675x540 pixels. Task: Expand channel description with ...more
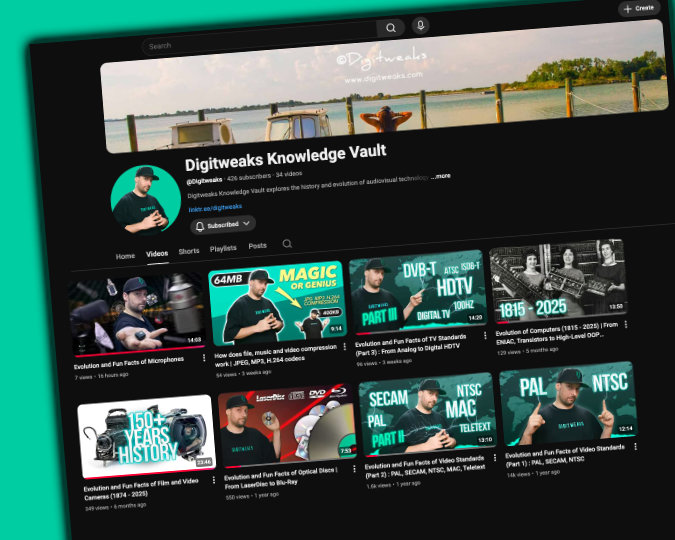[x=441, y=176]
